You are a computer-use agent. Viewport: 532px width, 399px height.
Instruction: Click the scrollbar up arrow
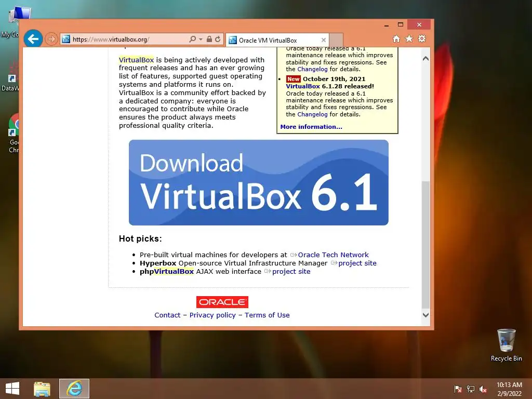coord(425,58)
